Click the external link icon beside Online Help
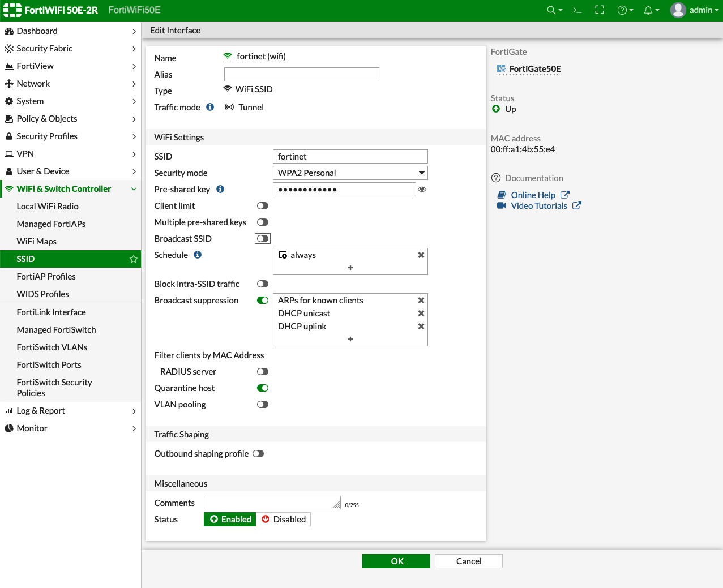Screen dimensions: 723x588 tap(564, 195)
